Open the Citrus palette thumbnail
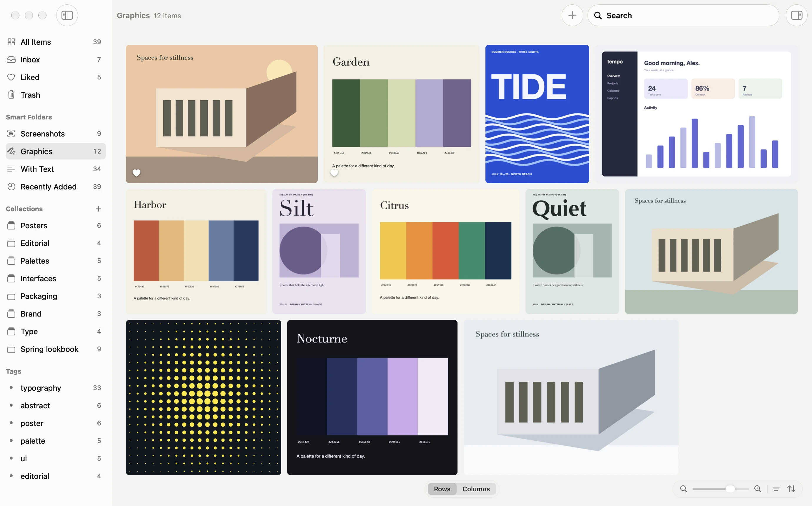The image size is (812, 506). [445, 251]
